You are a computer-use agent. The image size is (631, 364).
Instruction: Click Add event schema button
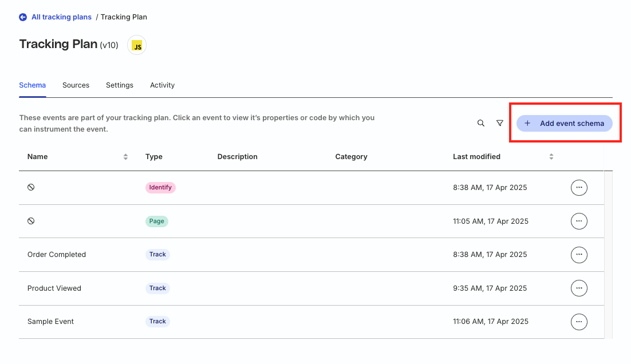(x=564, y=123)
